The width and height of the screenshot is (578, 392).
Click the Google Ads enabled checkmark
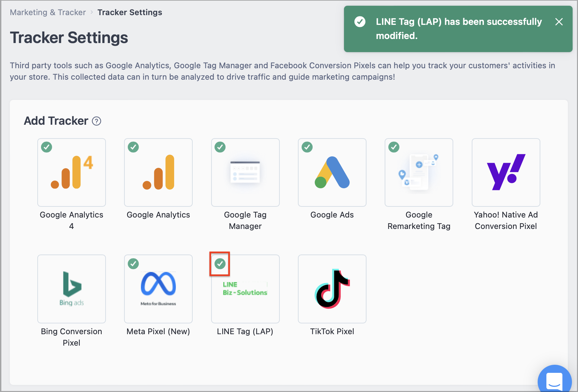point(307,147)
